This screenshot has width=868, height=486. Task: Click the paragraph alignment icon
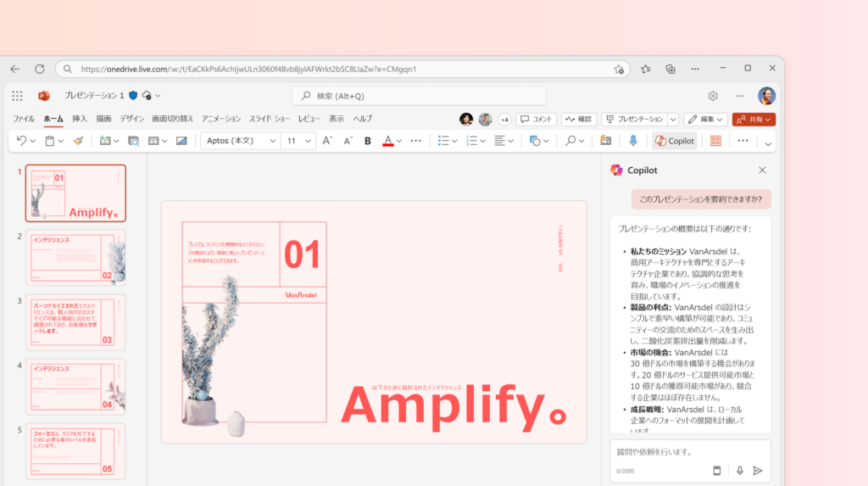(499, 141)
